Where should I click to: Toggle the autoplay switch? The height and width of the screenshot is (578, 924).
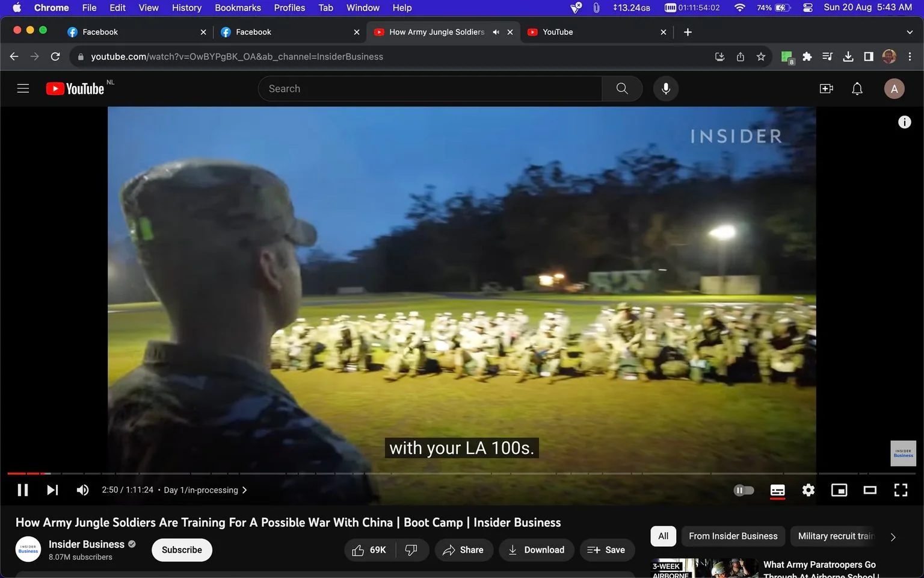[x=744, y=490]
